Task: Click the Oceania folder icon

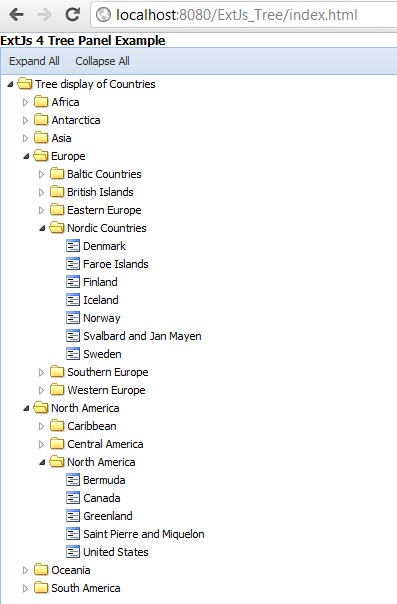Action: click(x=41, y=570)
